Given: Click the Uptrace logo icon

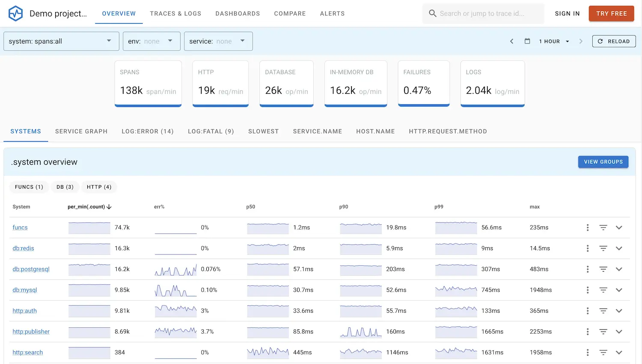Looking at the screenshot, I should (x=16, y=14).
